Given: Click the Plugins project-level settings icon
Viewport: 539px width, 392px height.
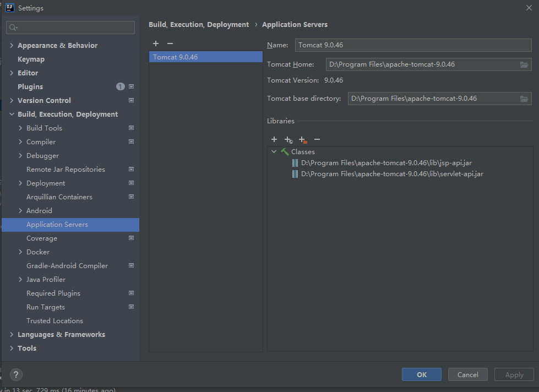Looking at the screenshot, I should [131, 86].
